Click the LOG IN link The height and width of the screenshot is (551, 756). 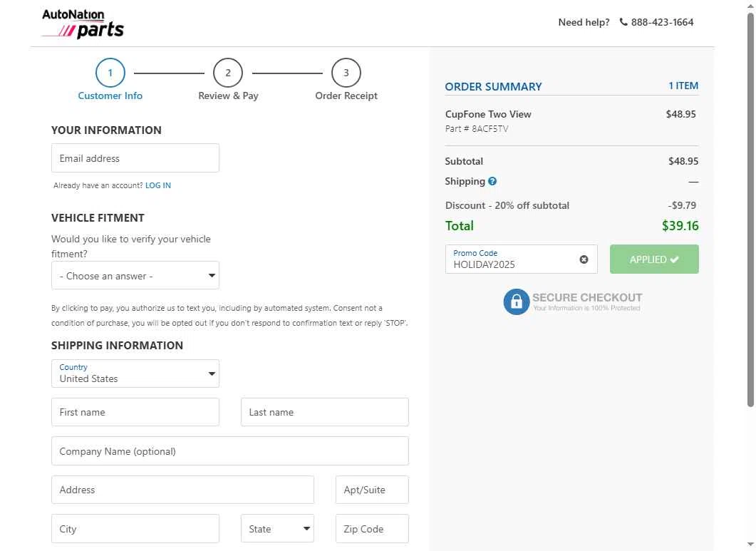(x=158, y=185)
